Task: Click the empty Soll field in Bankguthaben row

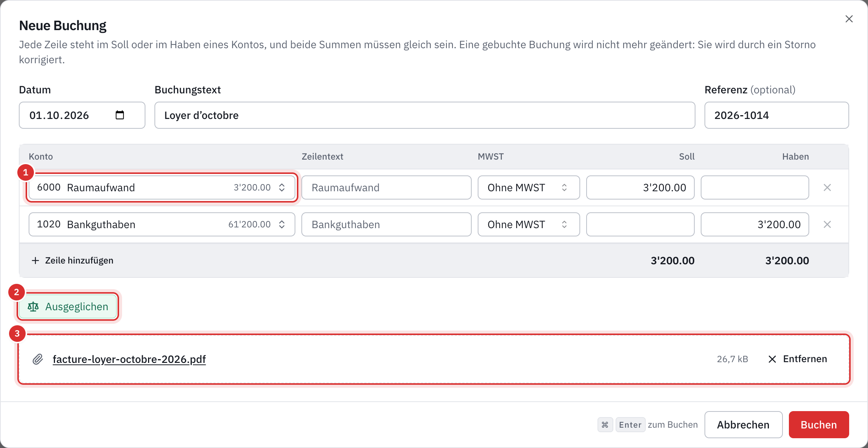Action: [640, 224]
